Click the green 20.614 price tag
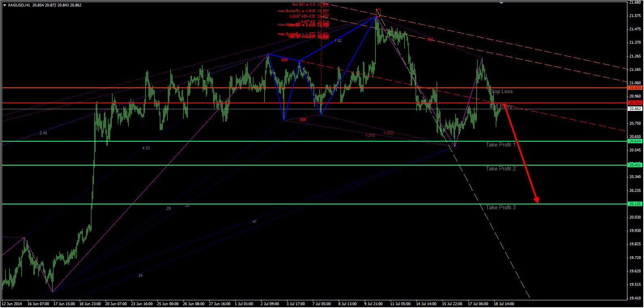This screenshot has height=308, width=644. (x=634, y=141)
